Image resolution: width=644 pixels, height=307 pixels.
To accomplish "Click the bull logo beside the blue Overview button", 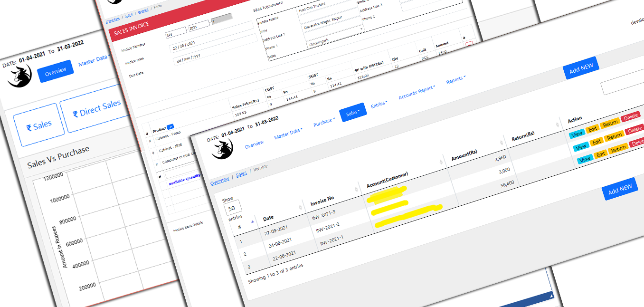I will 19,76.
